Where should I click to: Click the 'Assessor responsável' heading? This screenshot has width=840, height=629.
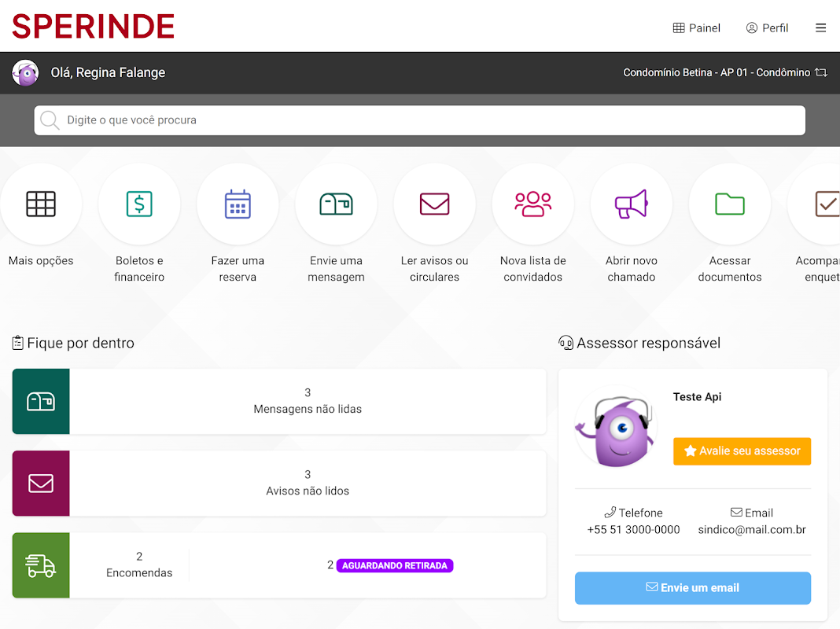(648, 343)
